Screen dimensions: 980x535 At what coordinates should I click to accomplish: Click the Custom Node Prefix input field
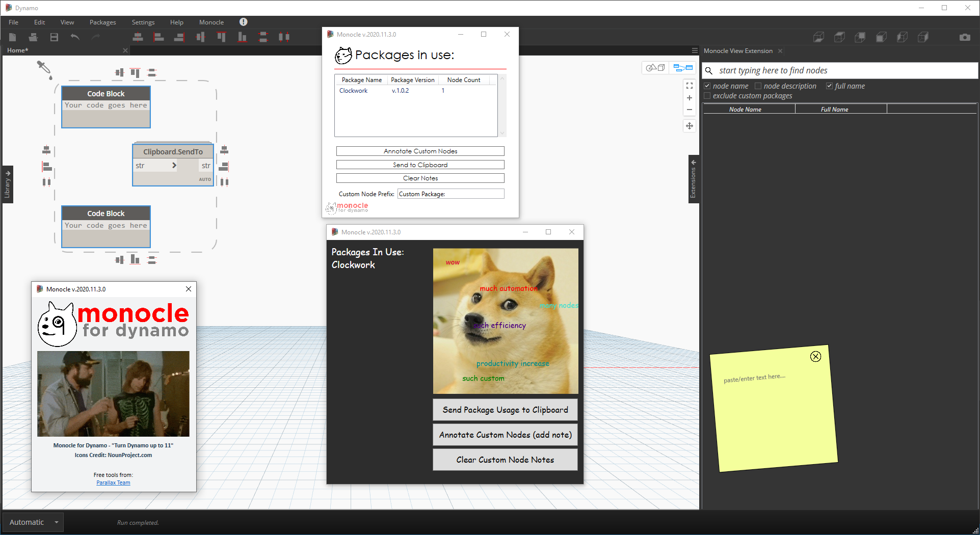coord(451,194)
